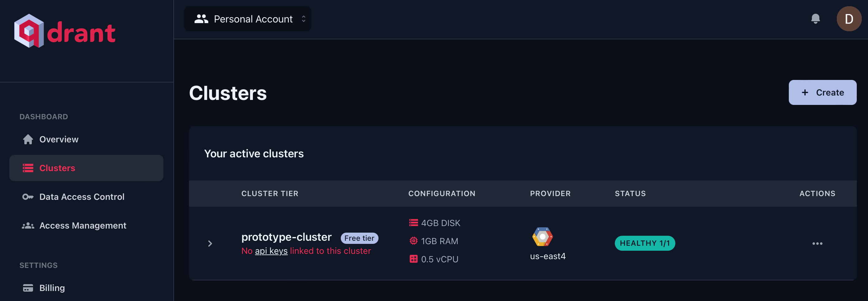Image resolution: width=868 pixels, height=301 pixels.
Task: Click the HEALTHY 1/1 status badge
Action: coord(644,243)
